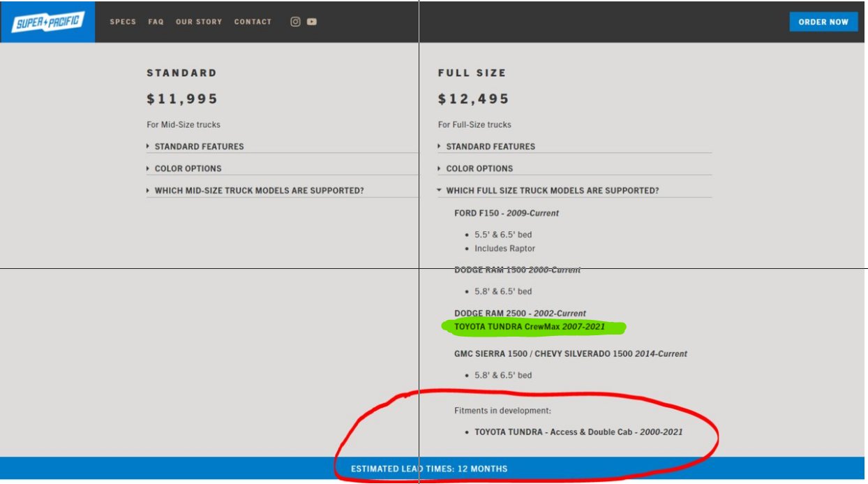Open the CONTACT nav item

click(253, 22)
